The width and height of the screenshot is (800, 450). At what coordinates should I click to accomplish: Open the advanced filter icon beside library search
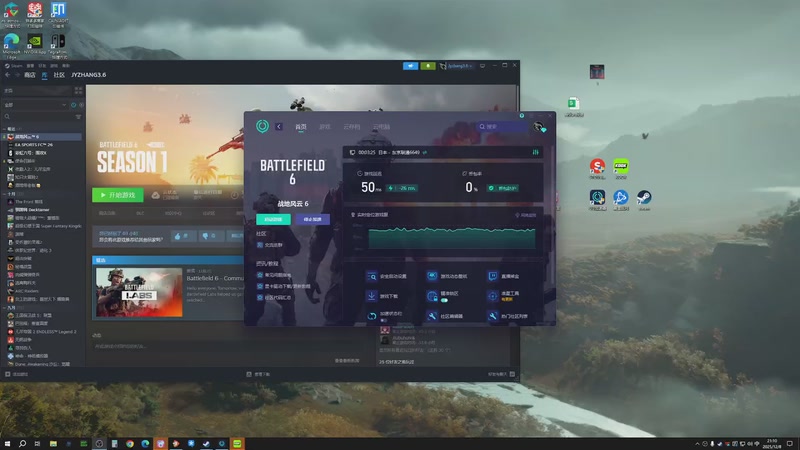78,117
